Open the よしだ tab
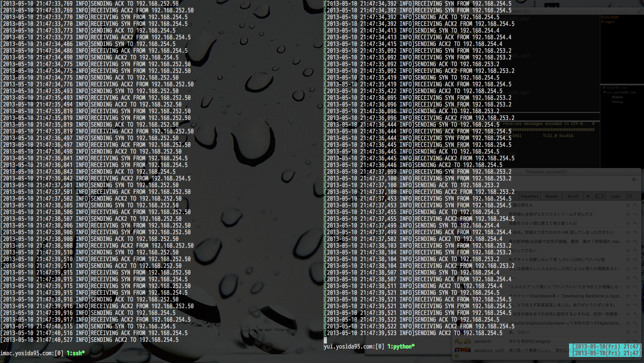 [x=573, y=196]
